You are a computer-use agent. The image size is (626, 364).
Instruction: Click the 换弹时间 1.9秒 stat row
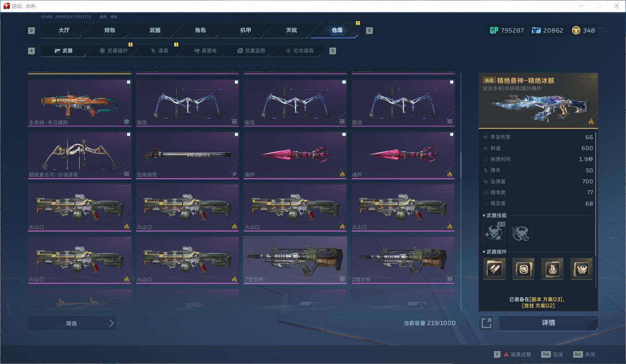[x=538, y=159]
